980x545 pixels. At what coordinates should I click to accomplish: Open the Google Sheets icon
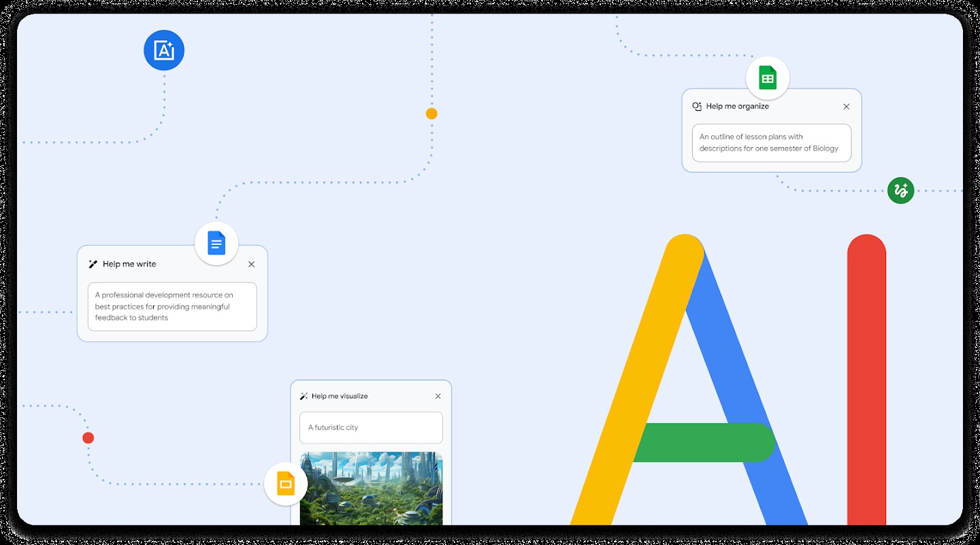tap(768, 78)
